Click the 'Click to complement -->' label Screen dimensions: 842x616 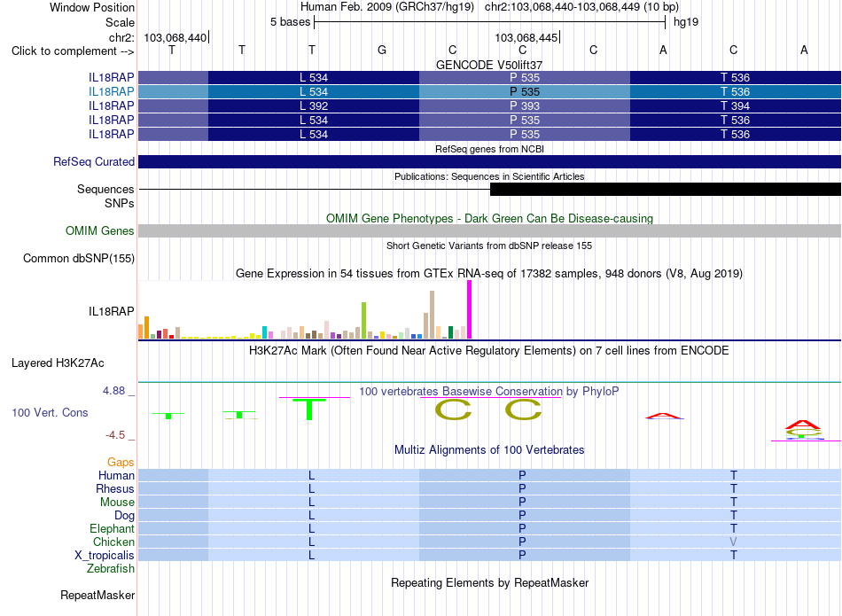(73, 51)
